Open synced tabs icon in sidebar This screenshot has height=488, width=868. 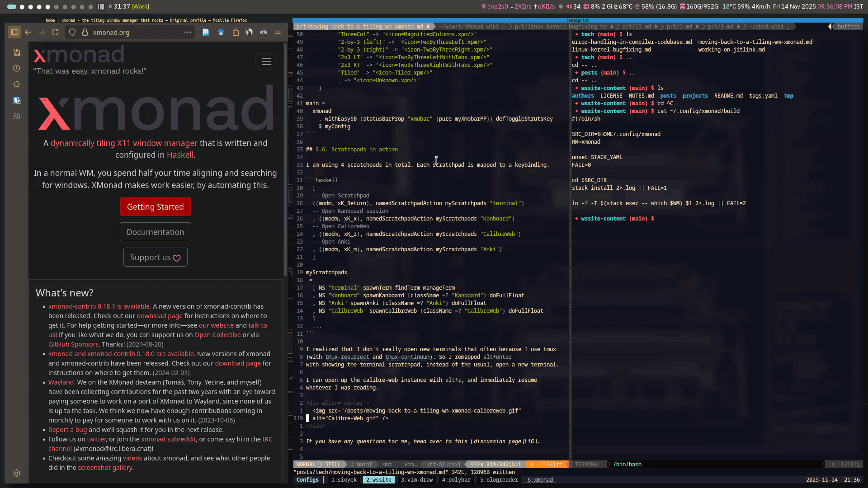coord(17,52)
